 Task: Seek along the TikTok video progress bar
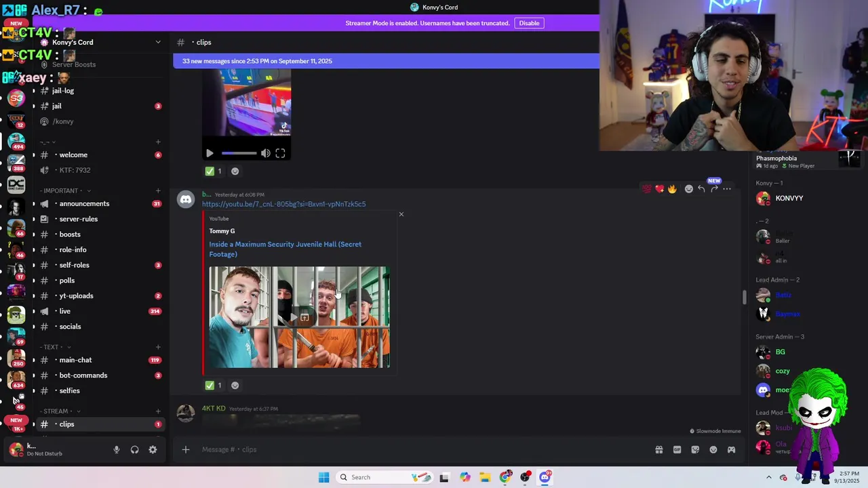click(239, 153)
